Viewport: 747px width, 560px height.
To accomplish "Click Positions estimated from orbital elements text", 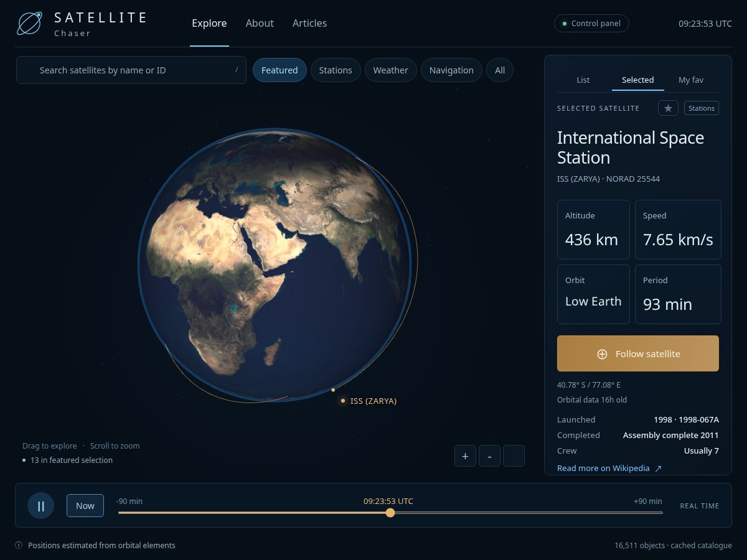I will (x=101, y=546).
